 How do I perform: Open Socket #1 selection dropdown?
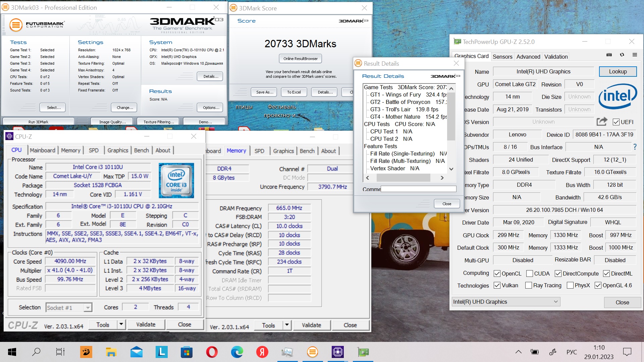[x=69, y=308]
